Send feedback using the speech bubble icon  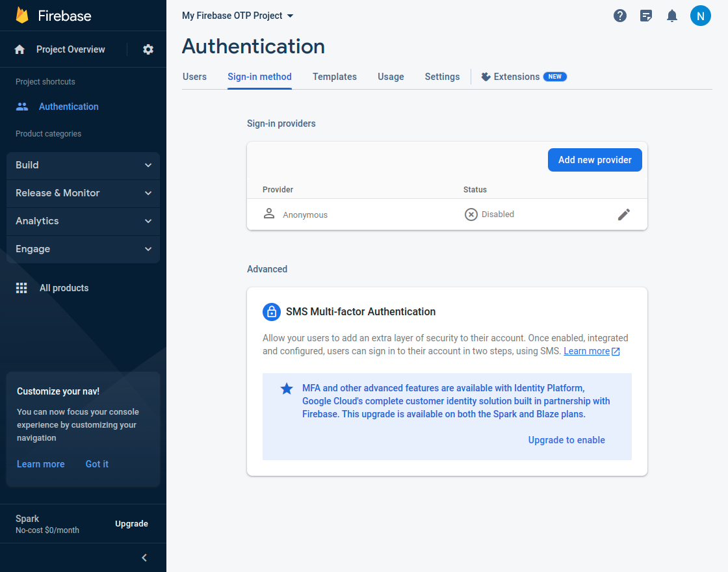point(646,15)
